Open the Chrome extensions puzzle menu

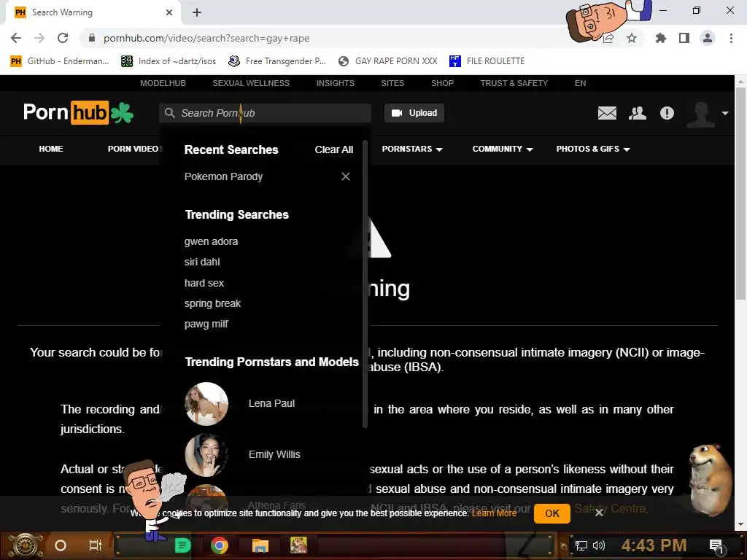[x=660, y=38]
